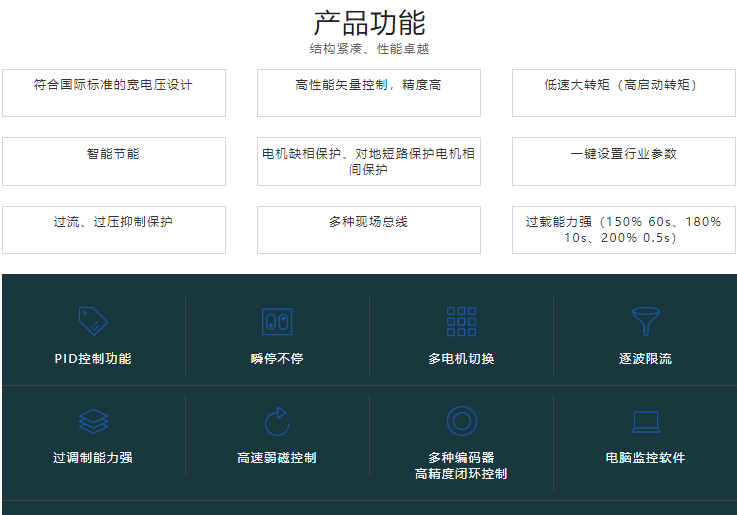
Task: Select the 电机缺相保护 feature box
Action: tap(369, 161)
